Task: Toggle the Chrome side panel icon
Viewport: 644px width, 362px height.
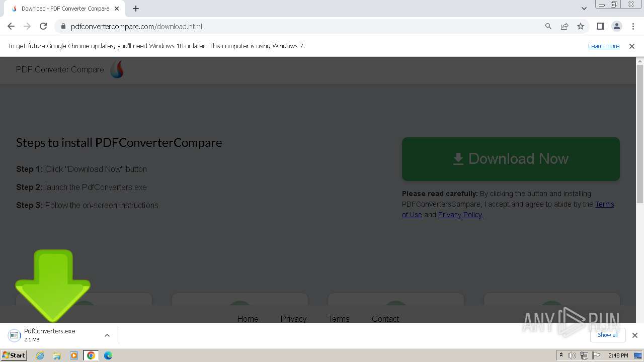Action: [600, 26]
